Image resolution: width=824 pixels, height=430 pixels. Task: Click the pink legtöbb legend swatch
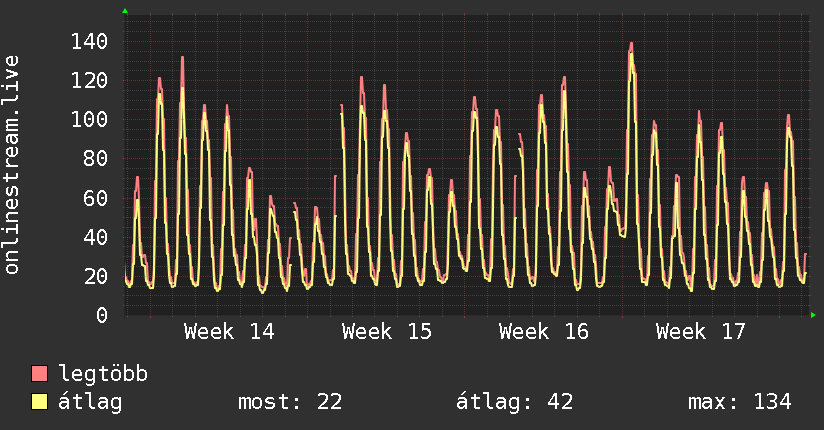coord(39,373)
